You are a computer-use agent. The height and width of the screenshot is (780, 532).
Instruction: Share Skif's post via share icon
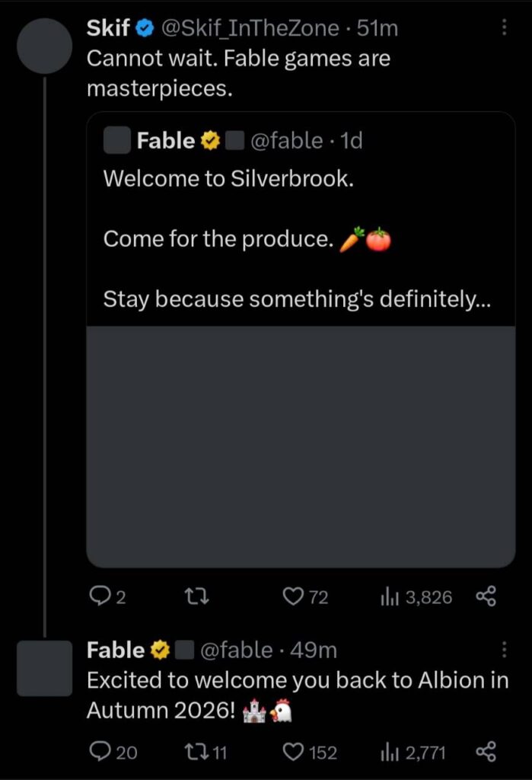(x=486, y=597)
